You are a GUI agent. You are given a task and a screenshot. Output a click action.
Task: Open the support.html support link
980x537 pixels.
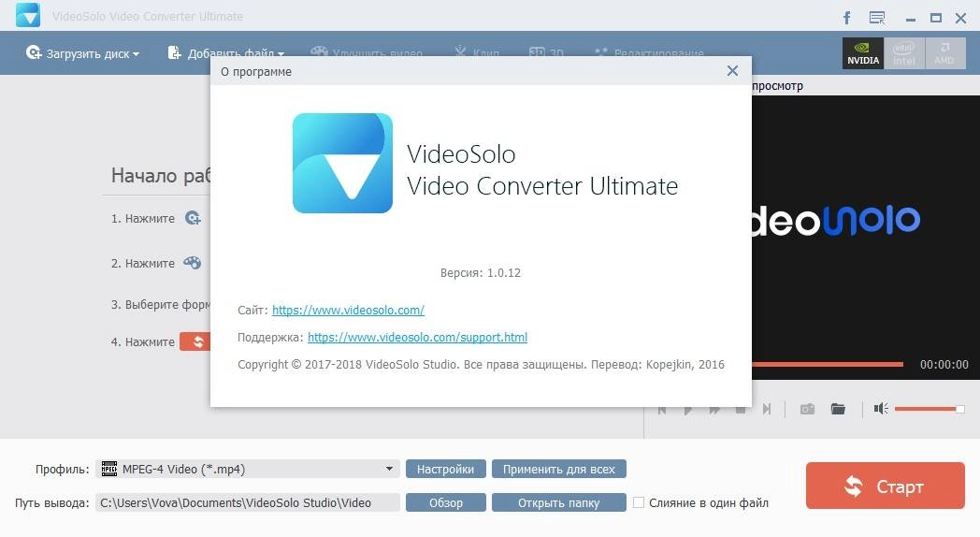(x=417, y=338)
